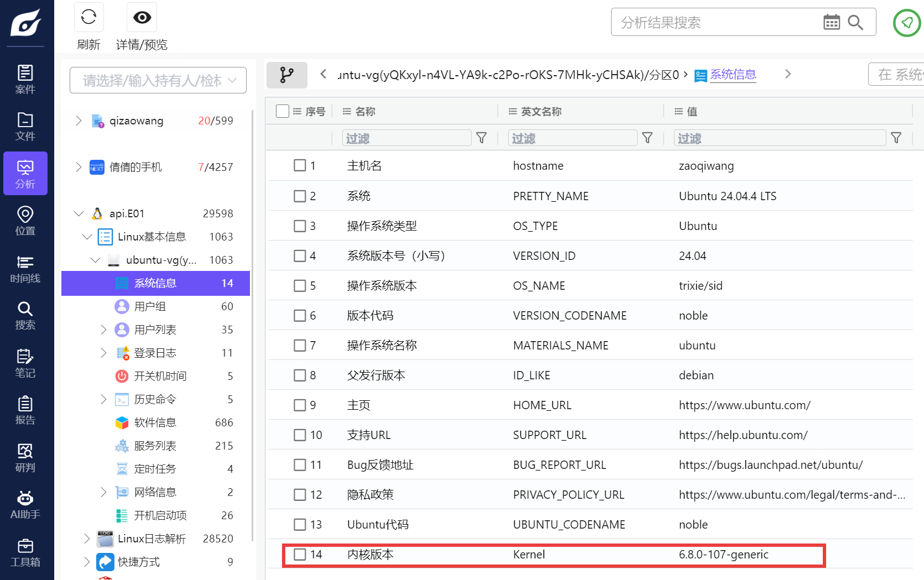Expand the 登录日志 tree node
The height and width of the screenshot is (580, 924).
103,353
